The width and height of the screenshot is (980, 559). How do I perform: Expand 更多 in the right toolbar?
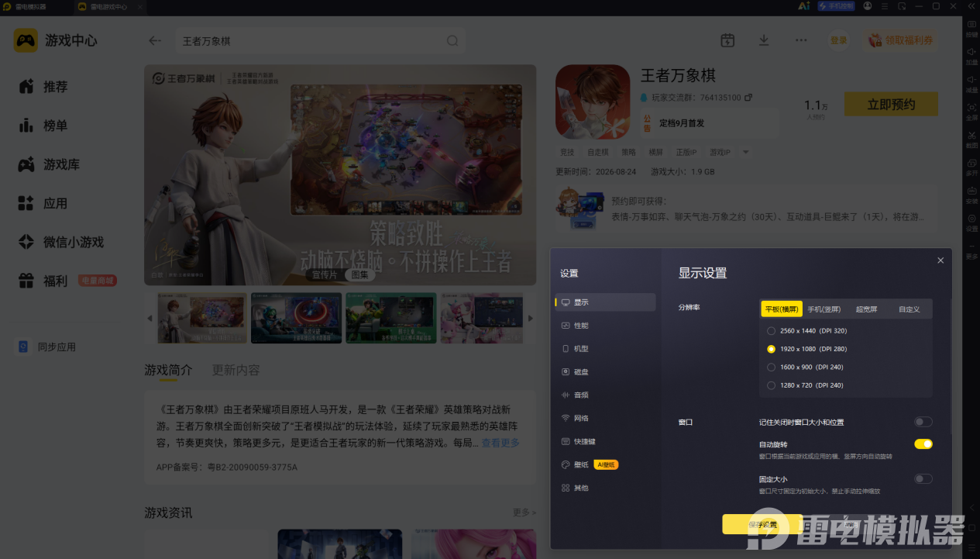click(971, 251)
